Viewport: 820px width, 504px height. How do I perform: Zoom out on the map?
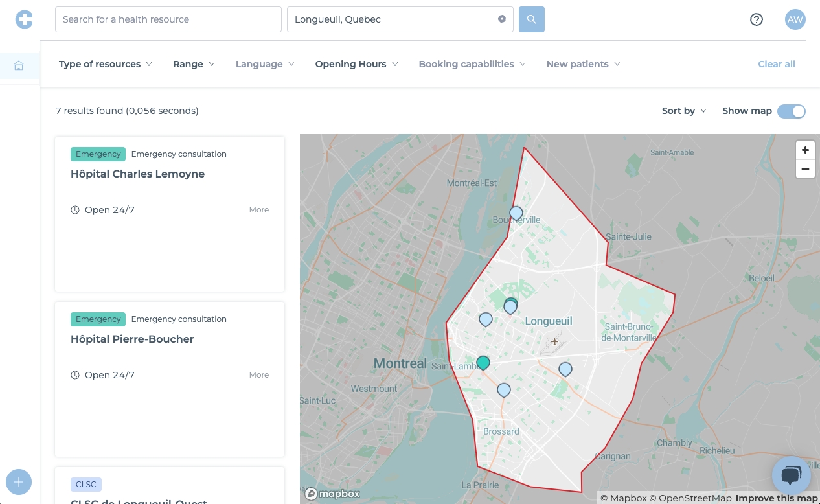point(805,169)
